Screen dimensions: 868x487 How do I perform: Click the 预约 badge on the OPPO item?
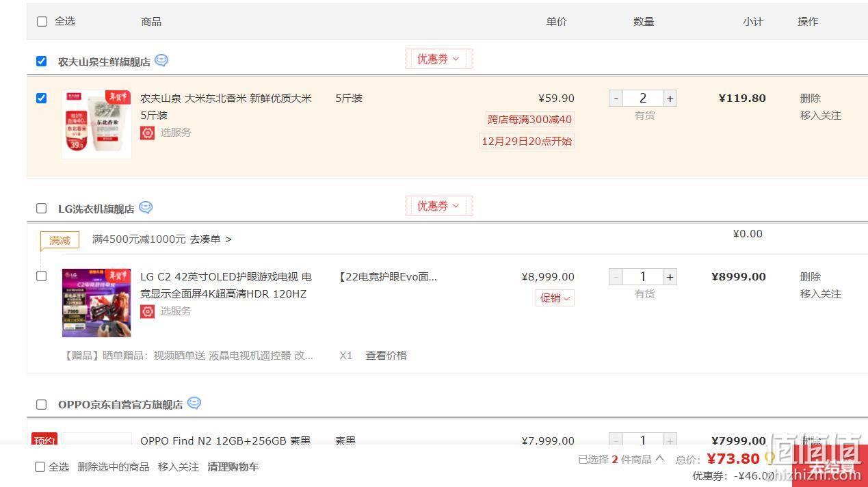coord(44,440)
